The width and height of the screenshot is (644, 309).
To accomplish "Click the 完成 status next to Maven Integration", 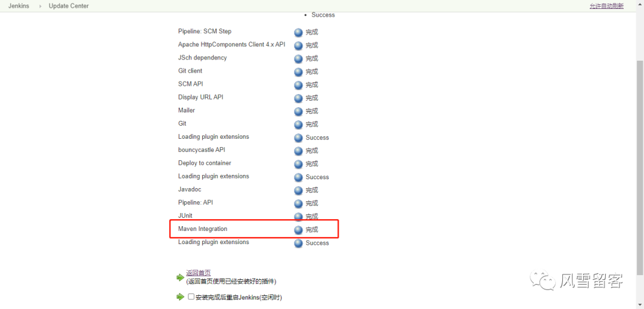I will click(x=312, y=229).
